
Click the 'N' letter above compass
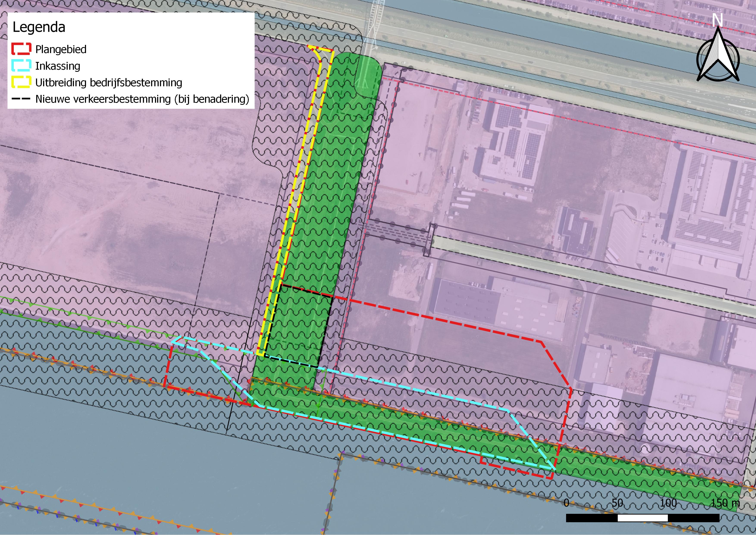717,20
